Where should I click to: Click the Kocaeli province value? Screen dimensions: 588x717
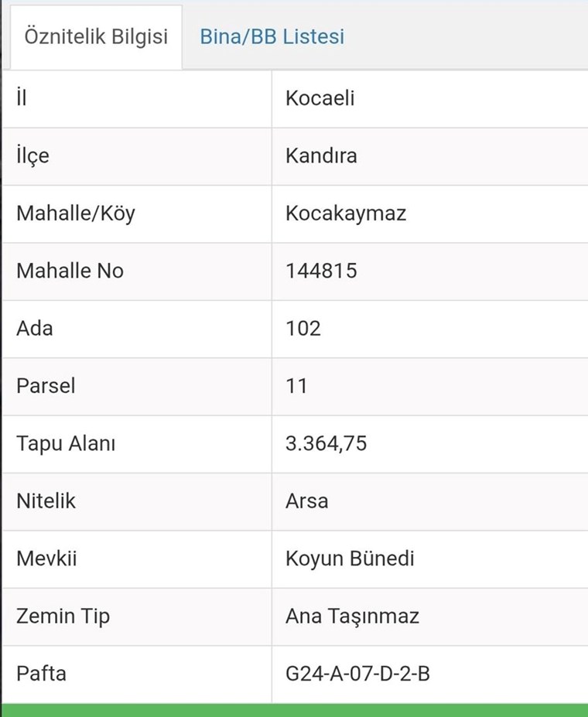tap(320, 99)
